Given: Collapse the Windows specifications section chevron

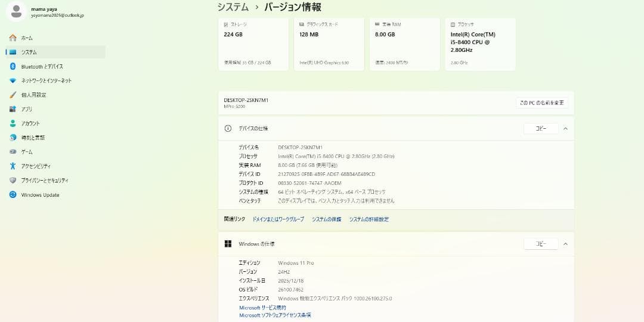Looking at the screenshot, I should click(x=565, y=244).
